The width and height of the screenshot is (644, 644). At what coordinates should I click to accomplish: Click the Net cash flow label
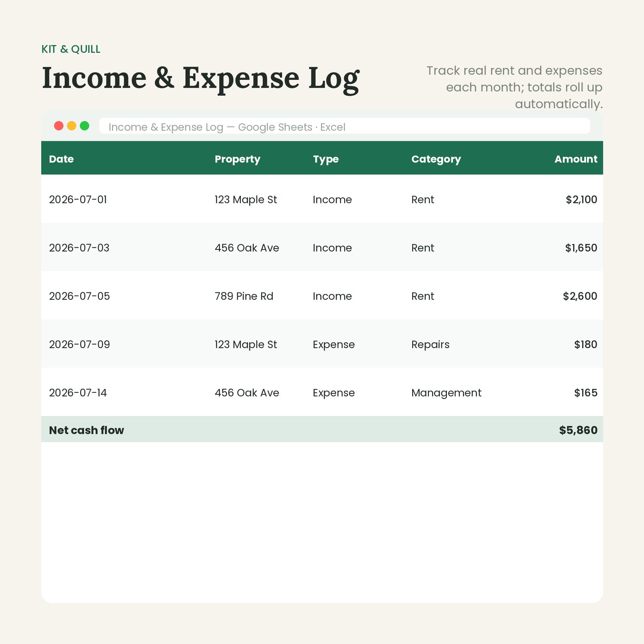pos(86,430)
